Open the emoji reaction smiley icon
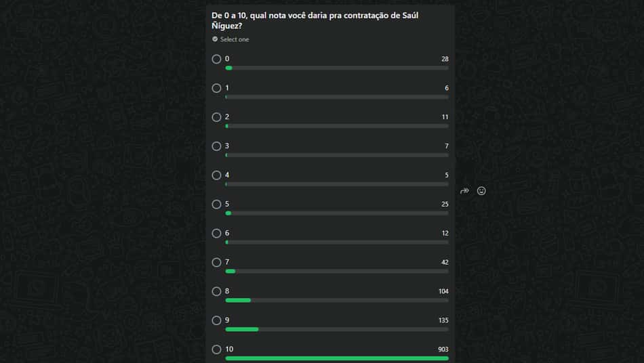 point(481,191)
